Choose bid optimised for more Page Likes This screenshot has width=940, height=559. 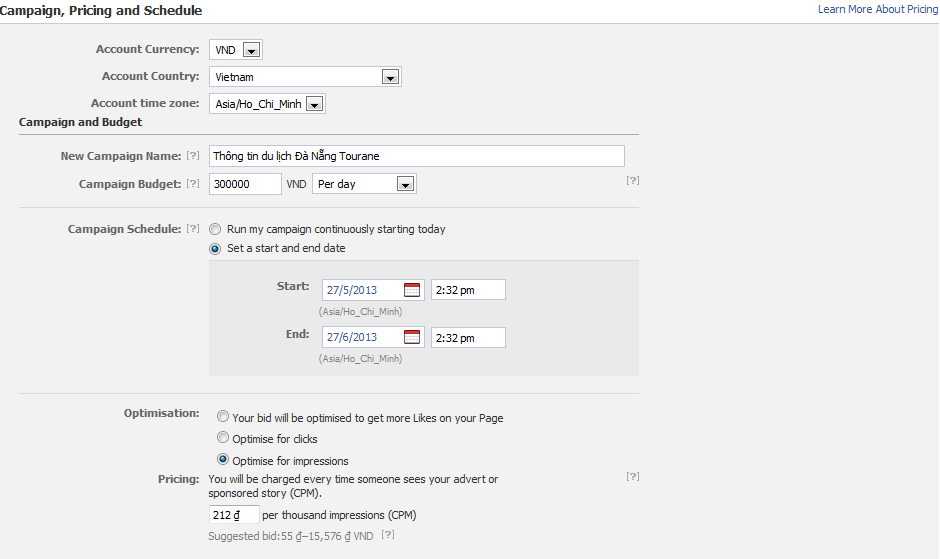coord(223,417)
